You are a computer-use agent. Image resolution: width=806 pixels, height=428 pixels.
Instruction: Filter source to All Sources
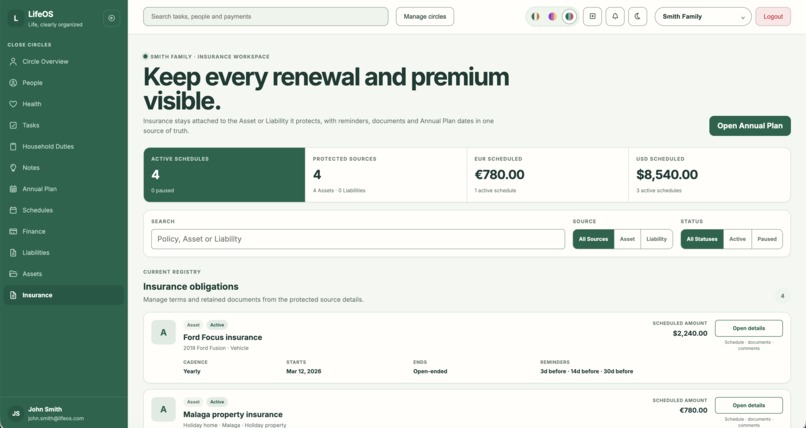pyautogui.click(x=593, y=239)
